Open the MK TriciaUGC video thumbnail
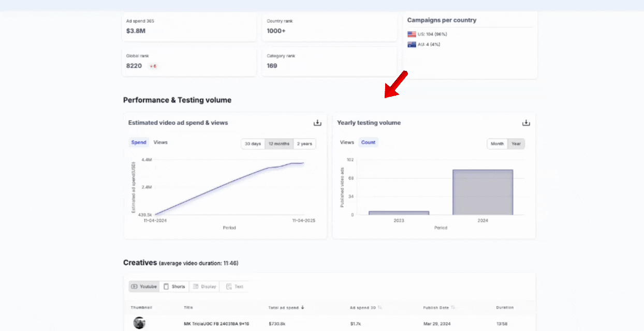The height and width of the screenshot is (331, 644). tap(139, 323)
